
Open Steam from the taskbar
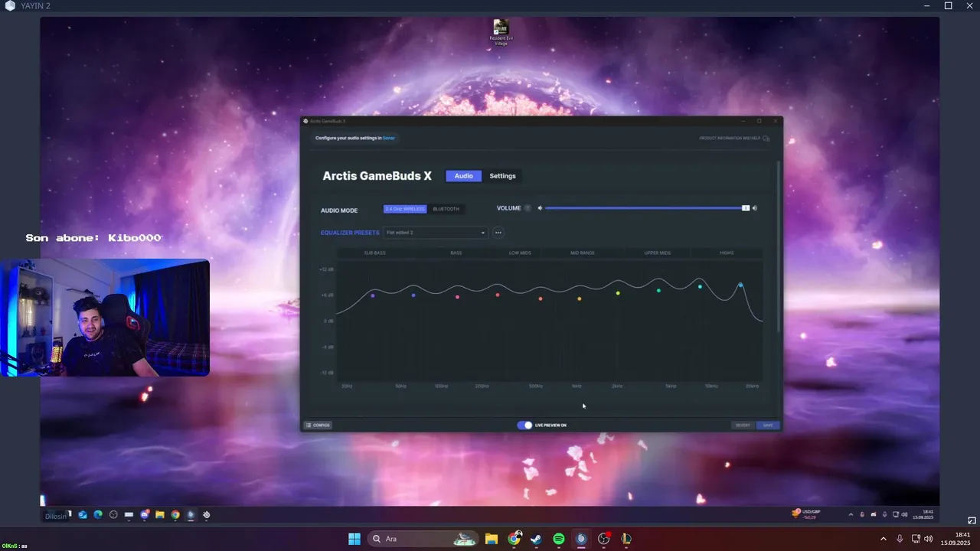click(537, 539)
